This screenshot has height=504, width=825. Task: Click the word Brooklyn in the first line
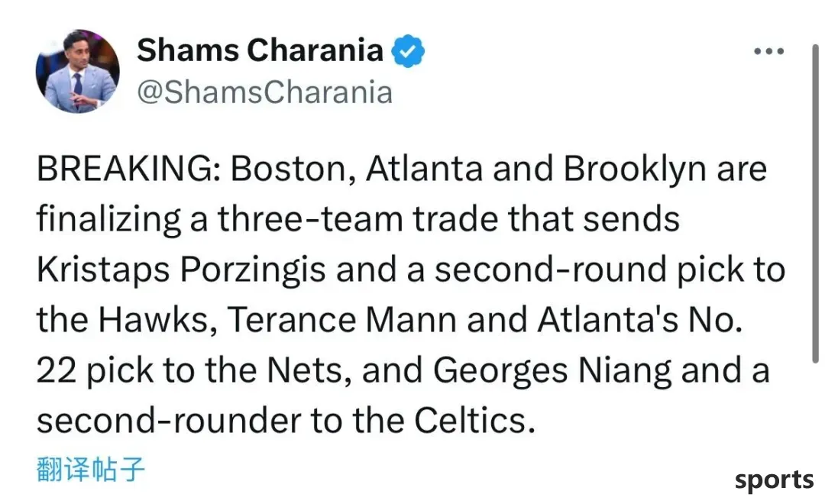point(635,169)
